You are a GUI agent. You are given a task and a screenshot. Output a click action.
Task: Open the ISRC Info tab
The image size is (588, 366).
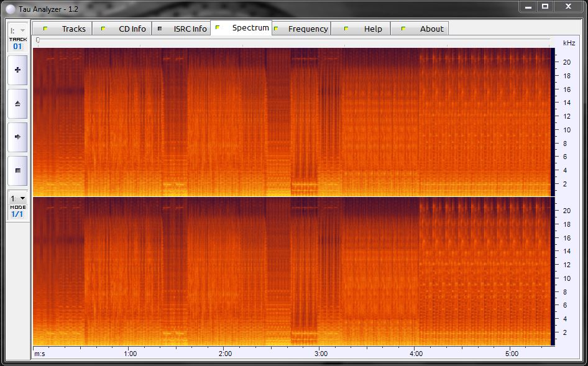pyautogui.click(x=181, y=29)
